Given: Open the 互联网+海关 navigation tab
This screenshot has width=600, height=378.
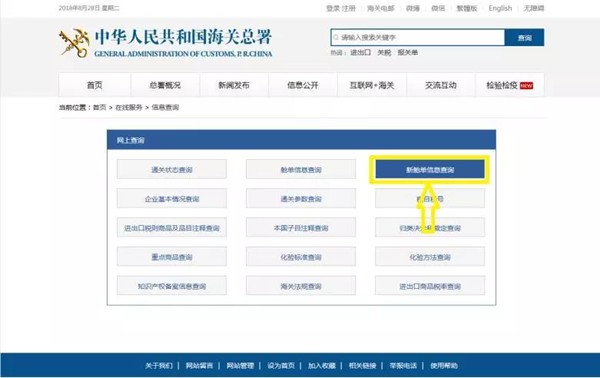Looking at the screenshot, I should (372, 85).
